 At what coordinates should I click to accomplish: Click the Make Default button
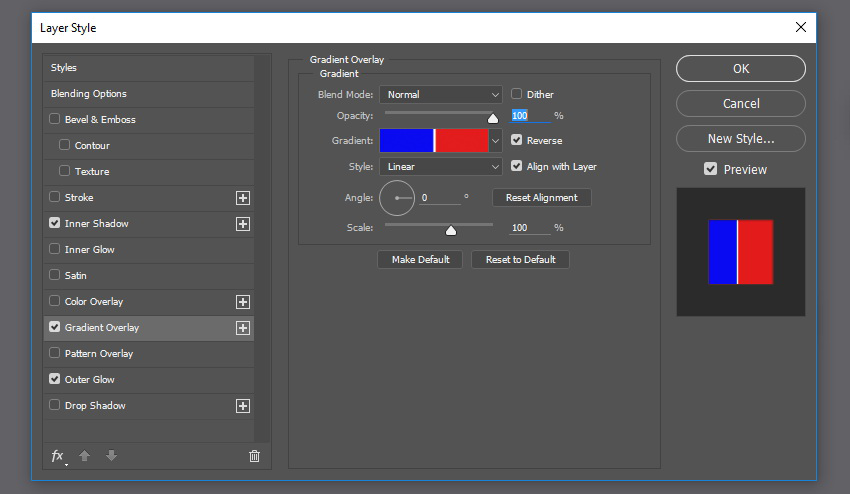tap(420, 260)
